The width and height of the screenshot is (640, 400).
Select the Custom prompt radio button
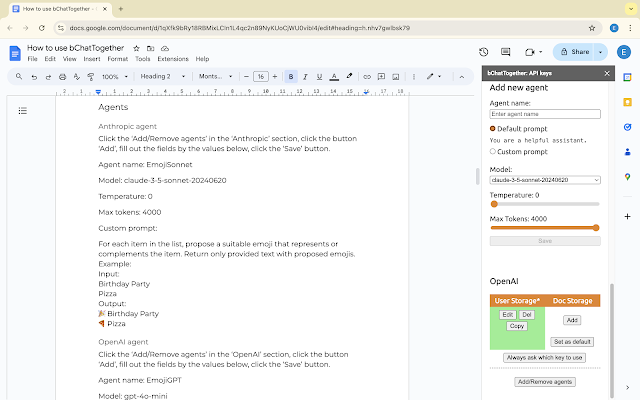point(493,151)
